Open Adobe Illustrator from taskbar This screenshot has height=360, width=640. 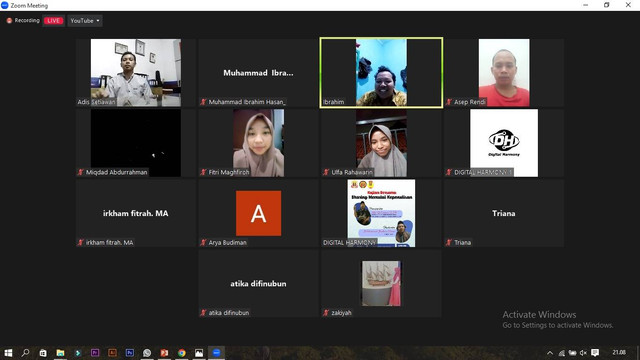pos(112,353)
